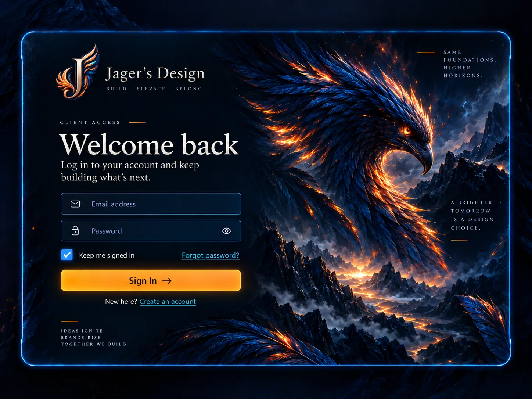The height and width of the screenshot is (399, 532).
Task: Click the Jager's Design brand name
Action: tap(155, 73)
